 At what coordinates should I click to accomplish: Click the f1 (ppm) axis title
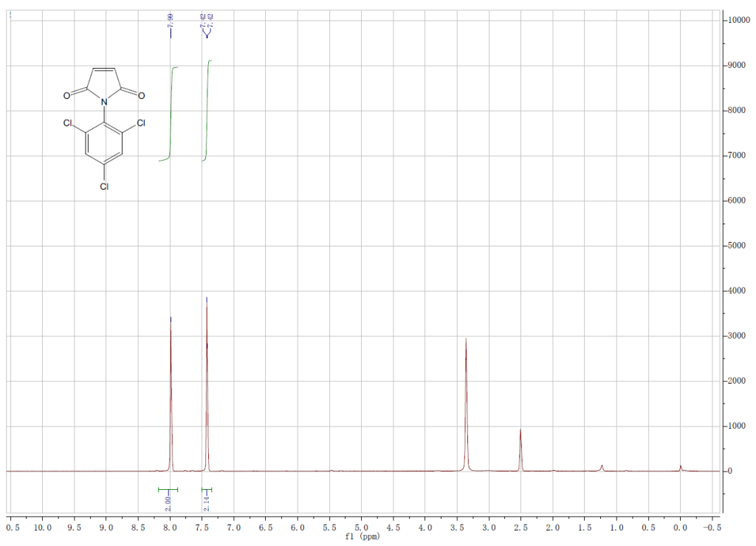click(x=362, y=536)
